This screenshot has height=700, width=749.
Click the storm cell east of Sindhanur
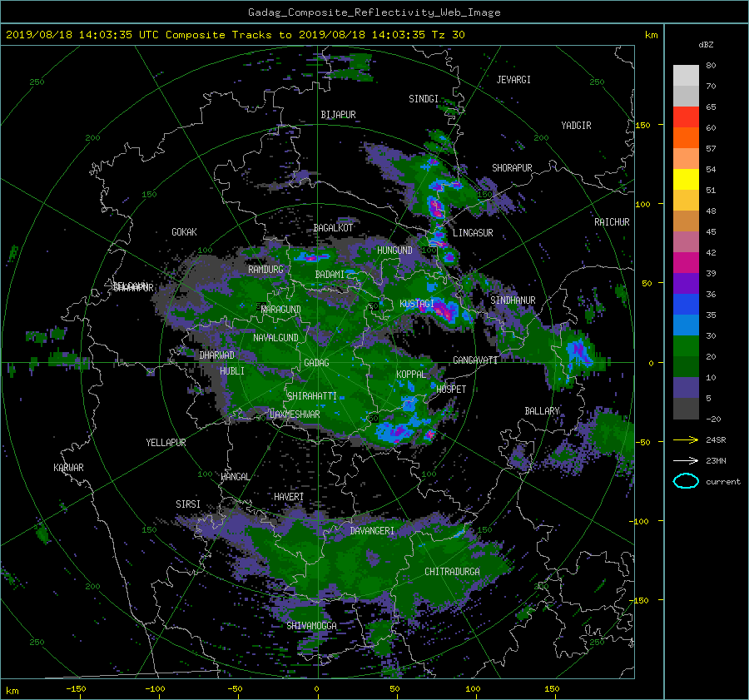tap(579, 353)
